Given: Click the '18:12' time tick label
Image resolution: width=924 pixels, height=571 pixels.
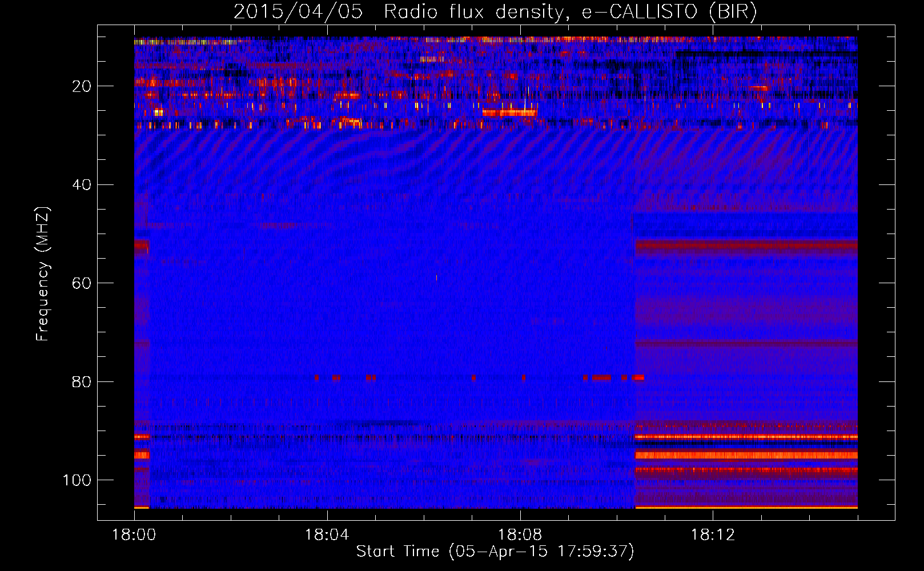Looking at the screenshot, I should 713,534.
